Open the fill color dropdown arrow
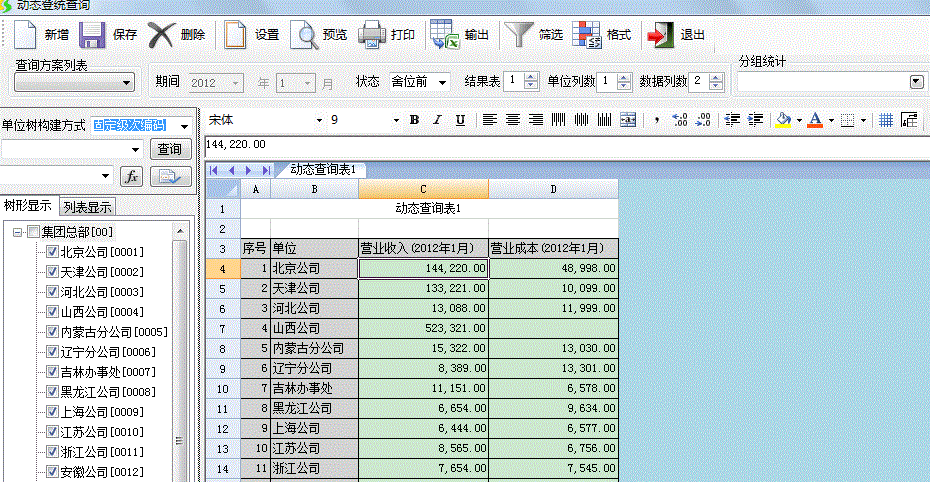Image resolution: width=930 pixels, height=482 pixels. pos(799,121)
